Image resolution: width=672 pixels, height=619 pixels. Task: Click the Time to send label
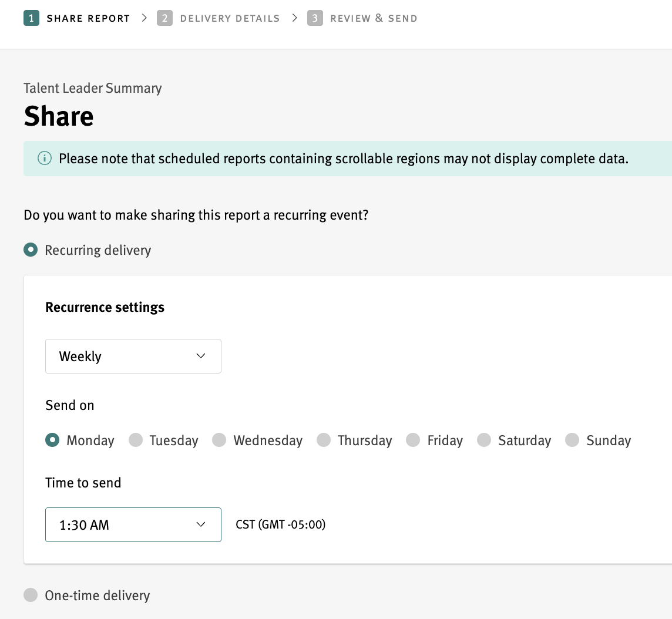pyautogui.click(x=83, y=483)
